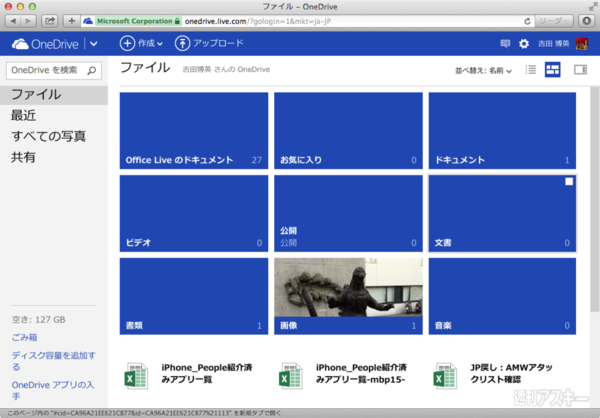Open the ドキュメント folder tile

(502, 131)
